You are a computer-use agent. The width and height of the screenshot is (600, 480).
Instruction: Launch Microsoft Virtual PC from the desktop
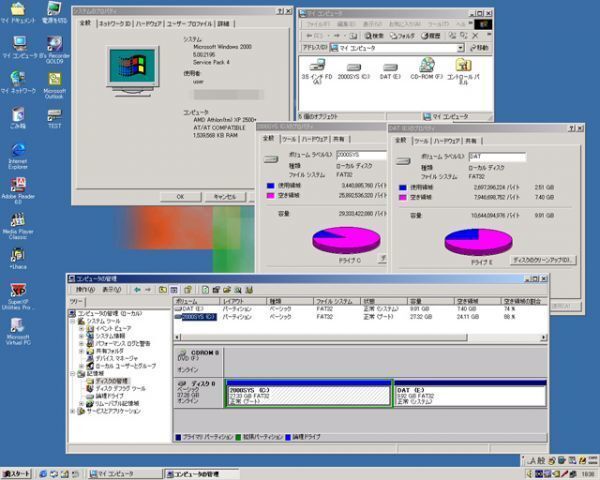coord(18,325)
